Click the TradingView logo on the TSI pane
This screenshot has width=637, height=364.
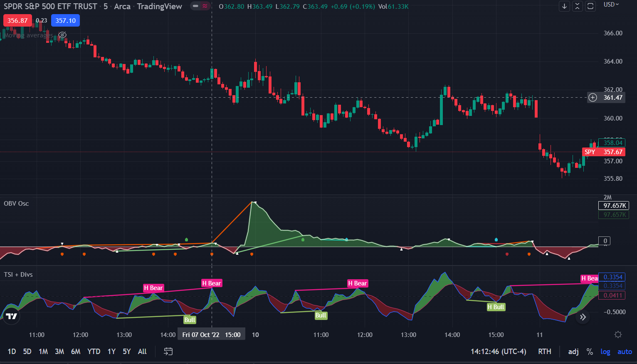point(12,317)
